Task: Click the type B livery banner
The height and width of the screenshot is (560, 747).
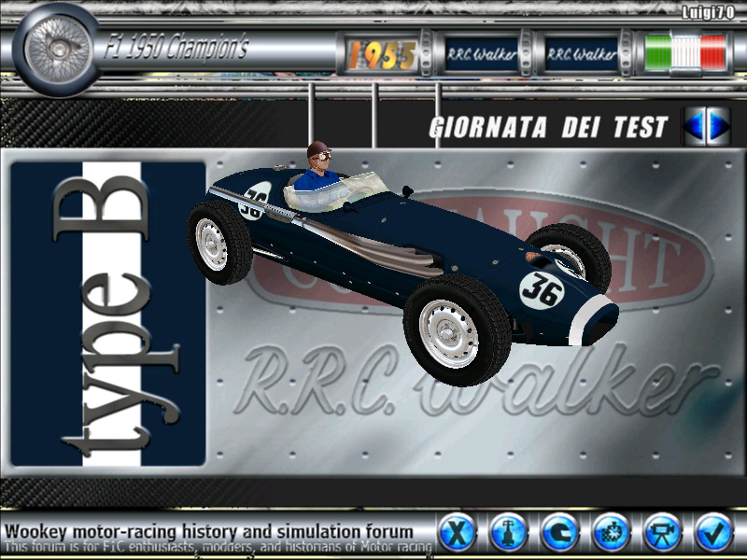Action: coord(108,314)
